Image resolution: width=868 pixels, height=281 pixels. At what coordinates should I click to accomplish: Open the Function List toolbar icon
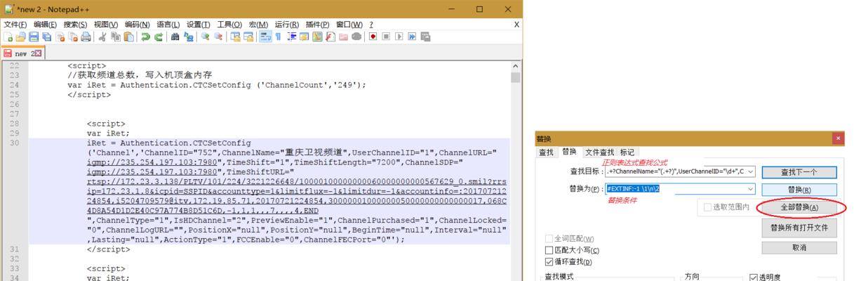pyautogui.click(x=330, y=37)
